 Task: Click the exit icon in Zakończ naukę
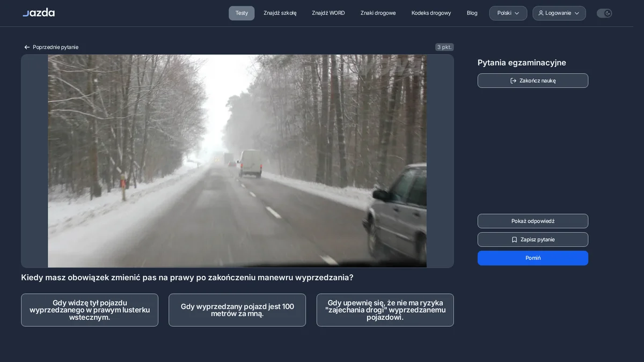coord(513,80)
